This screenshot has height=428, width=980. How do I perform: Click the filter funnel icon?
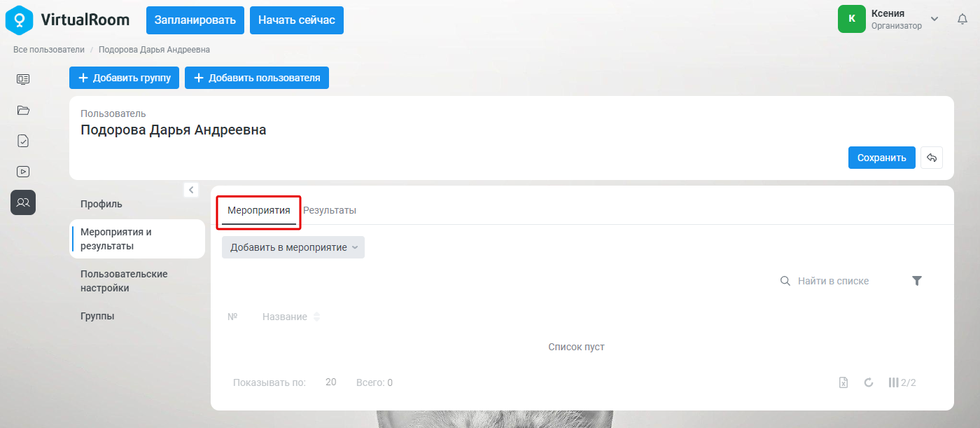917,281
